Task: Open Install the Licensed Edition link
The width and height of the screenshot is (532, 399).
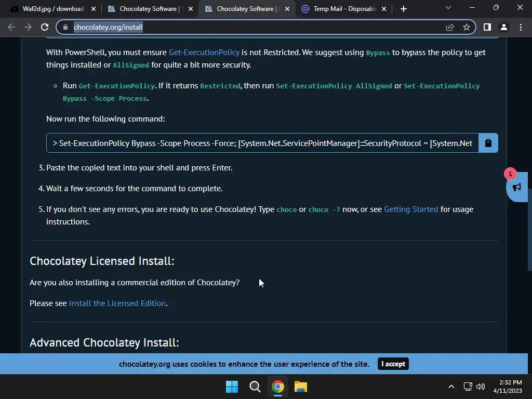Action: coord(117,303)
